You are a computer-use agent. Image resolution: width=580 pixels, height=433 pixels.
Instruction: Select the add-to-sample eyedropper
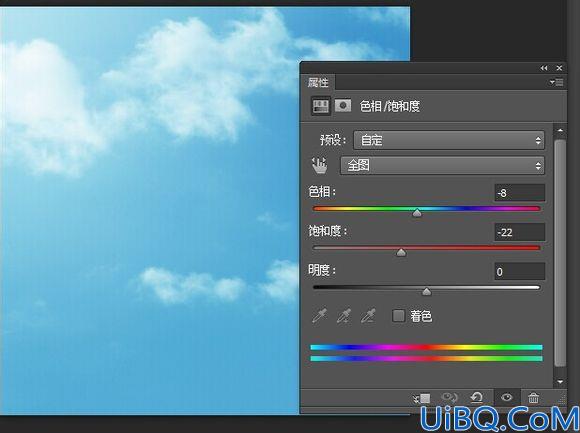click(344, 316)
